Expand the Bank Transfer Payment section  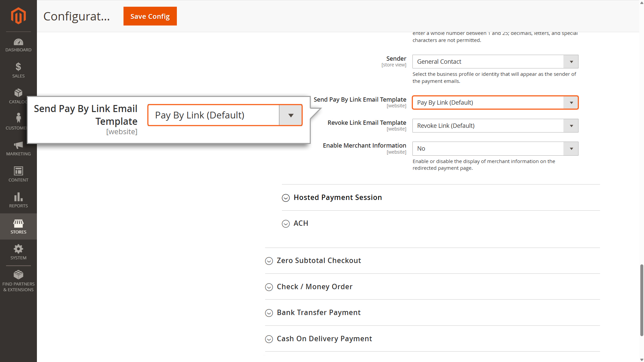click(x=318, y=313)
